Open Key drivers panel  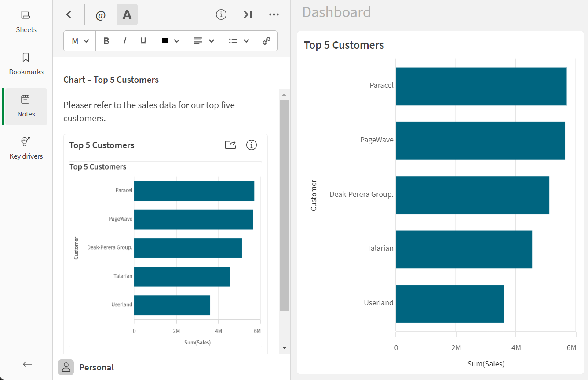[26, 148]
